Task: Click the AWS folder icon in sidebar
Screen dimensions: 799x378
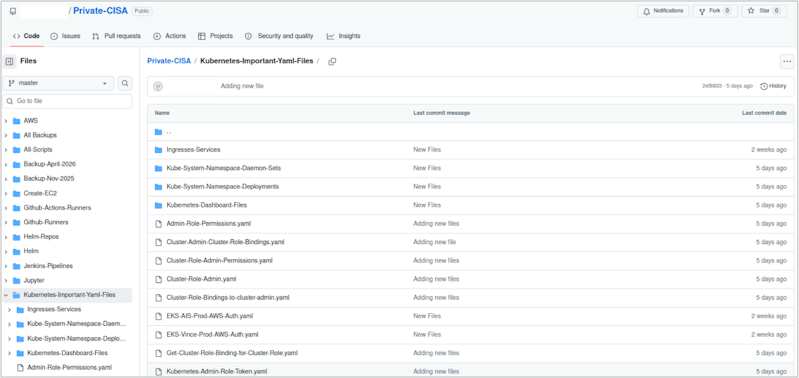Action: pyautogui.click(x=16, y=121)
